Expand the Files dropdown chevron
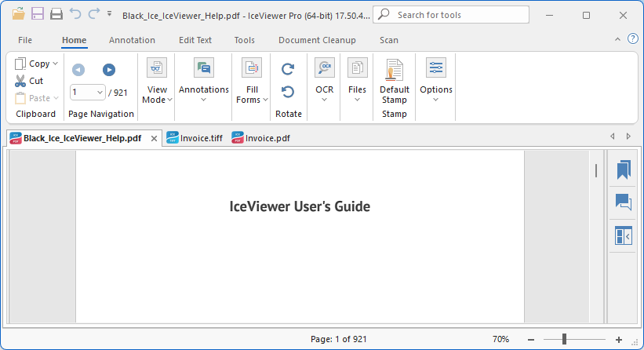Viewport: 644px width, 350px height. click(x=358, y=100)
